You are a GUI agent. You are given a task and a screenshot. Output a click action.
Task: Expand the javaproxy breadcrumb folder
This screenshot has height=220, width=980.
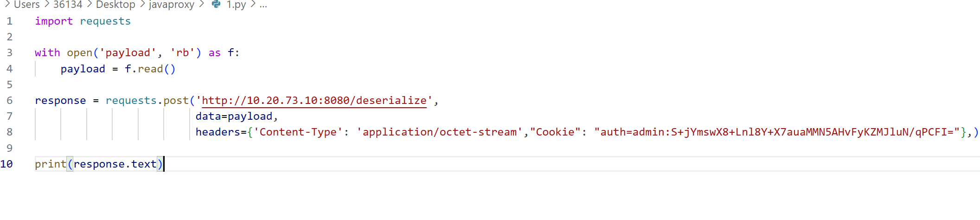point(172,5)
